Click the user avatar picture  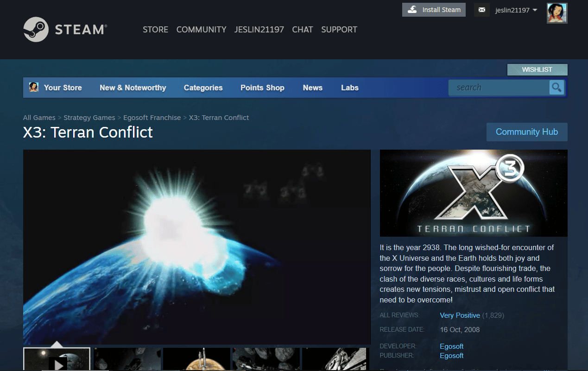point(556,13)
